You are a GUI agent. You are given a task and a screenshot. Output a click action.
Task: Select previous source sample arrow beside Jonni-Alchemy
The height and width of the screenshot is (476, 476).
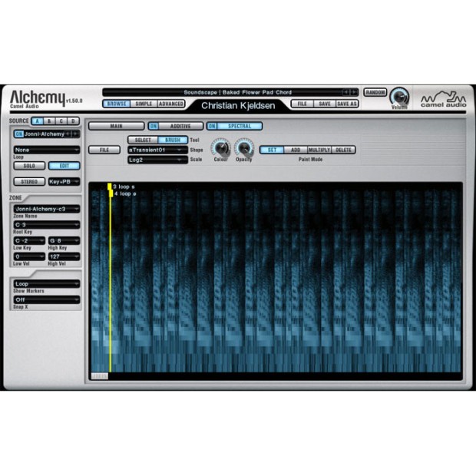pos(68,134)
